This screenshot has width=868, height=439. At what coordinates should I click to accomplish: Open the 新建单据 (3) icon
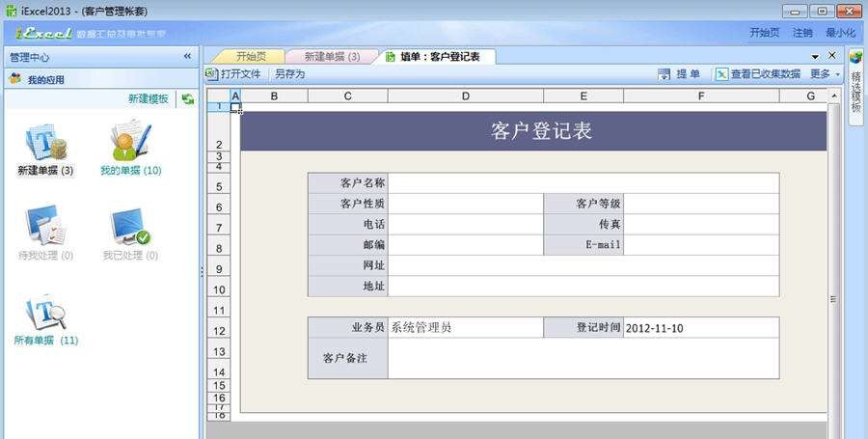[x=45, y=143]
